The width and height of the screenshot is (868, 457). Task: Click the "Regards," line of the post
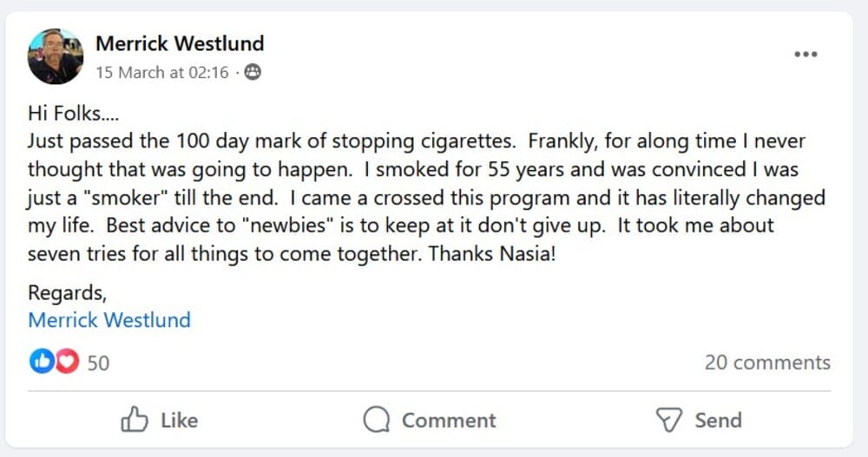click(x=66, y=292)
